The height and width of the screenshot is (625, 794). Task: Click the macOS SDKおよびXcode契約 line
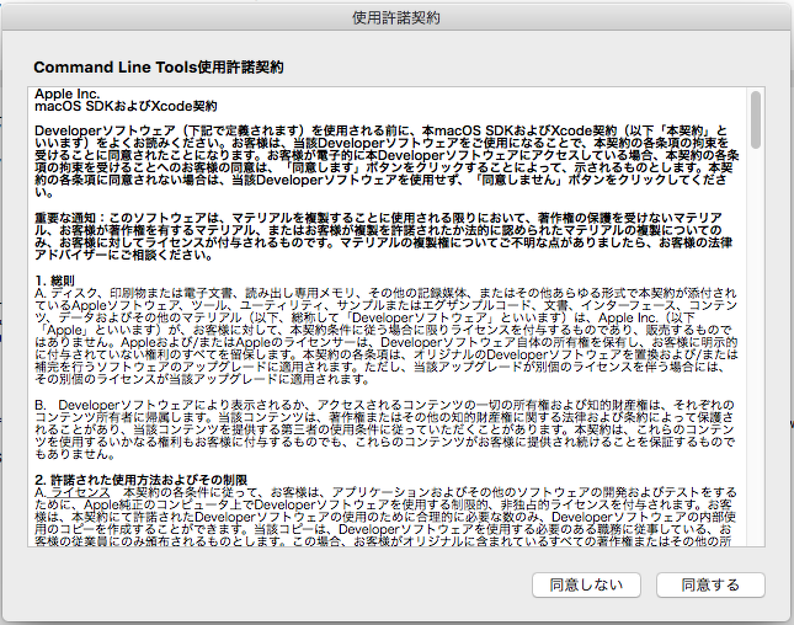[x=125, y=105]
